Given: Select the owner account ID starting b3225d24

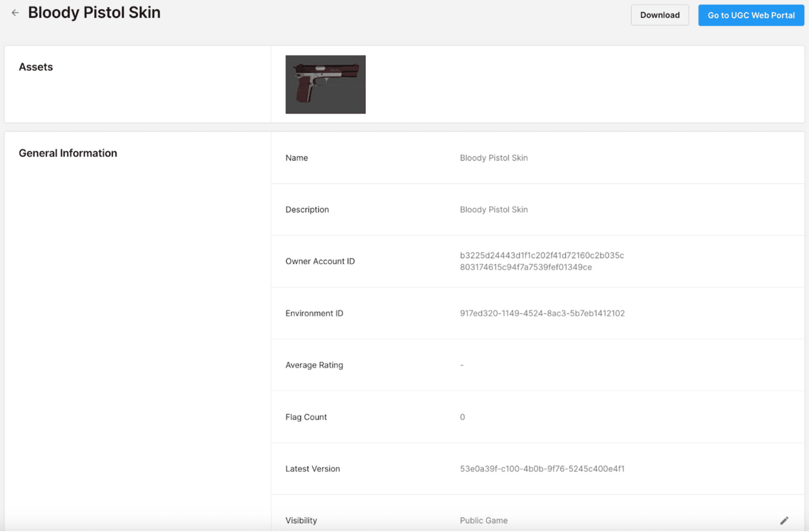Looking at the screenshot, I should [x=542, y=261].
